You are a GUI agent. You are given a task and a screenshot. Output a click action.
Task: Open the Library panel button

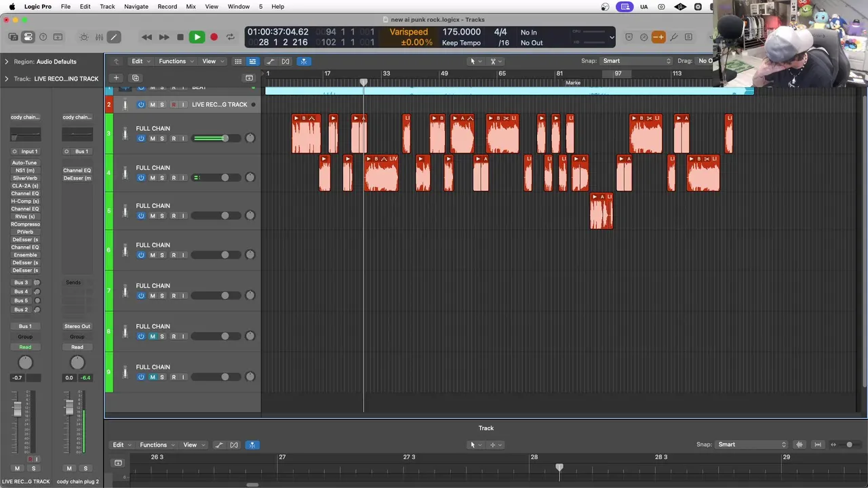[13, 37]
